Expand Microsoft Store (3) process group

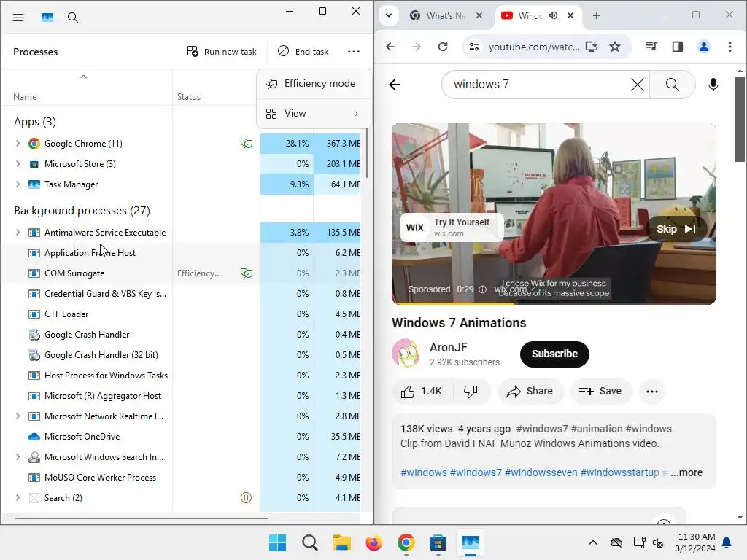point(18,164)
